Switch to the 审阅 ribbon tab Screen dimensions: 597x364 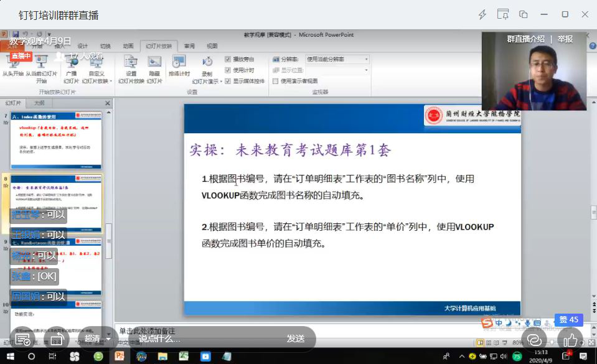tap(189, 46)
